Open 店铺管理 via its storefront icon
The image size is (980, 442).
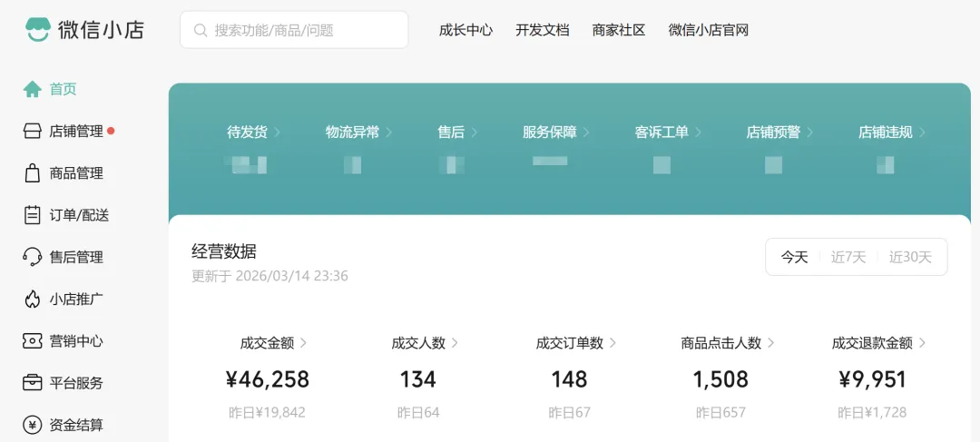33,132
